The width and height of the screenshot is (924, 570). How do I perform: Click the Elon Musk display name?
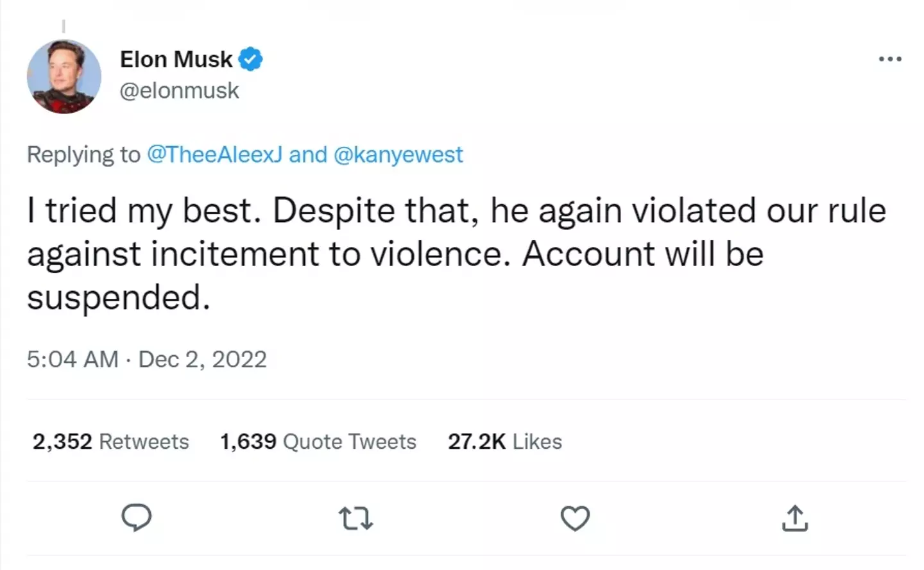point(176,59)
